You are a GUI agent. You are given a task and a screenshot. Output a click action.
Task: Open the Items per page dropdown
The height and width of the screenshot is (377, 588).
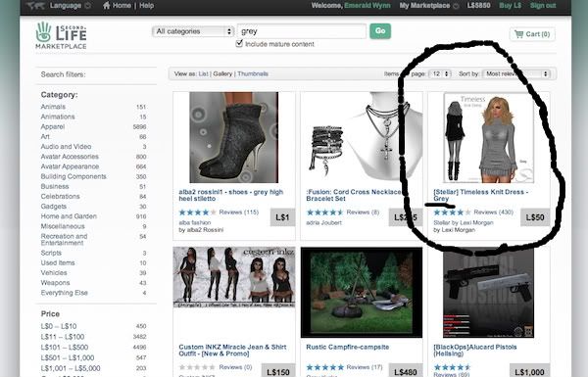point(440,73)
